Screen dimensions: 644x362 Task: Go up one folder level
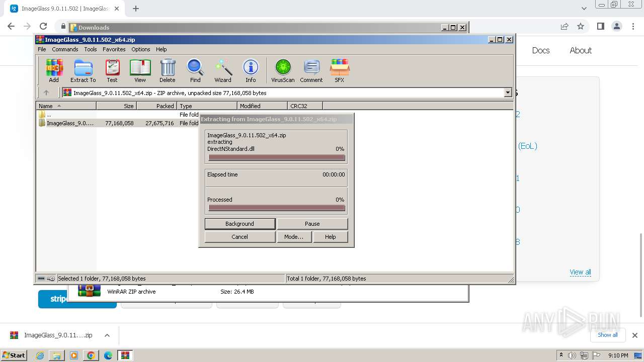tap(46, 93)
